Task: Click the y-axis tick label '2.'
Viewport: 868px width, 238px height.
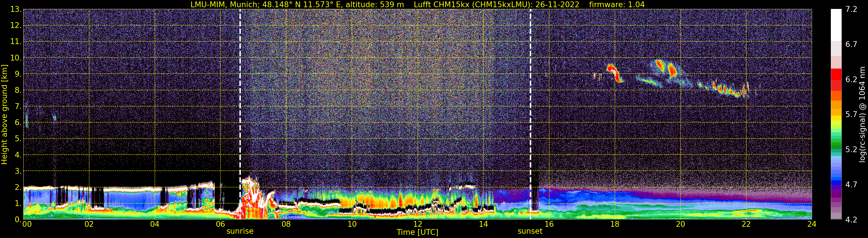Action: click(x=18, y=188)
